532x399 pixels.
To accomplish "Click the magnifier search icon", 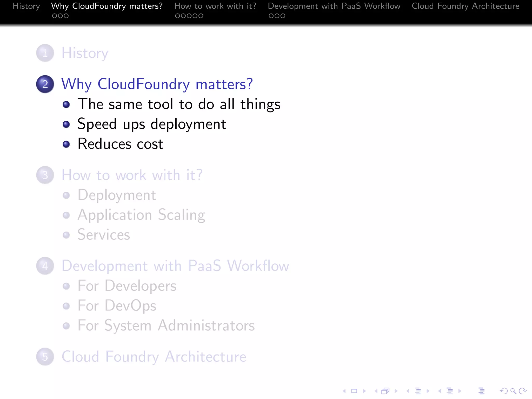I will [513, 391].
